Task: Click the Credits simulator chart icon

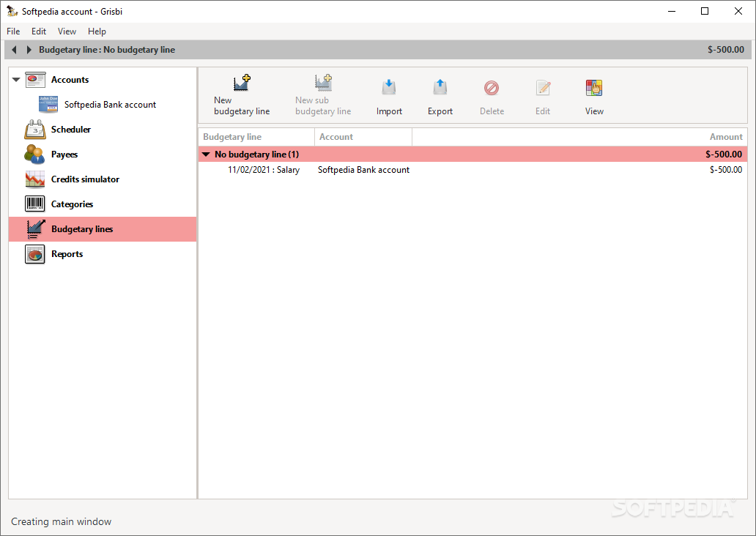Action: [x=35, y=179]
